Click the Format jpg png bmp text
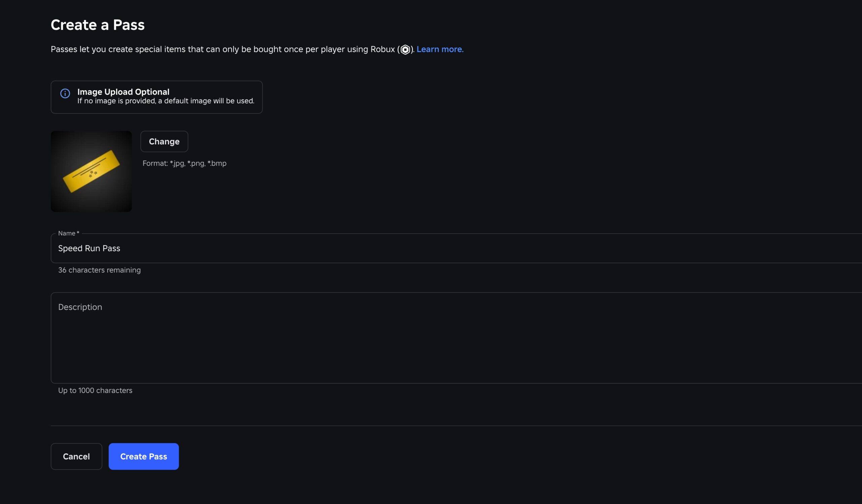This screenshot has height=504, width=862. coord(184,163)
